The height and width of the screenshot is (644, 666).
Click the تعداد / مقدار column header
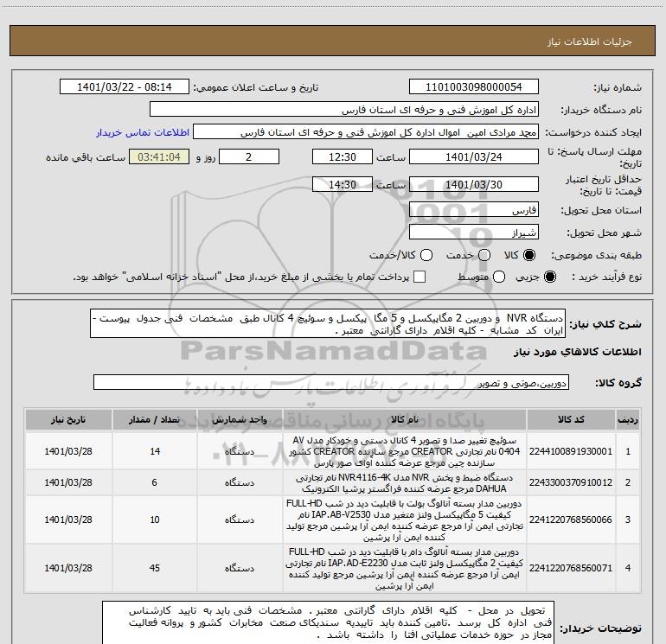point(154,420)
